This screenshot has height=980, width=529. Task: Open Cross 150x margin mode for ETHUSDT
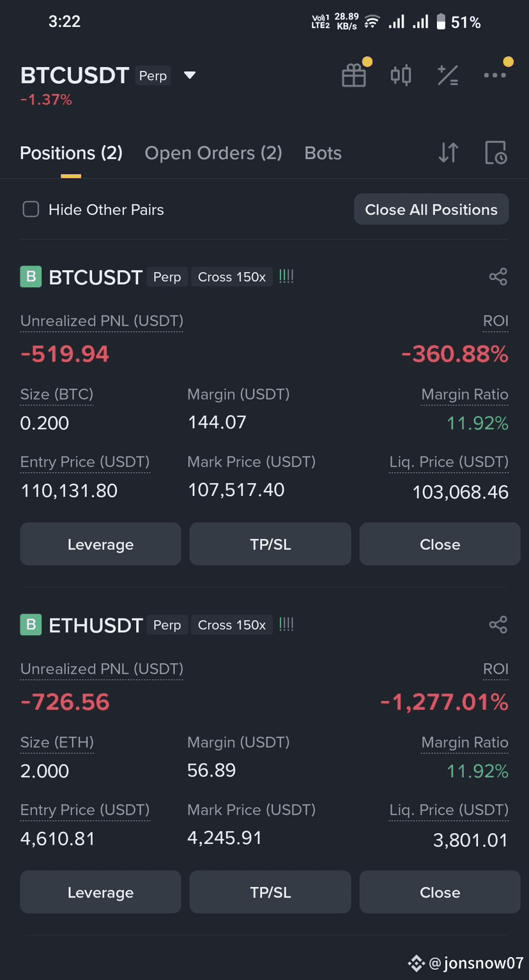click(x=232, y=625)
